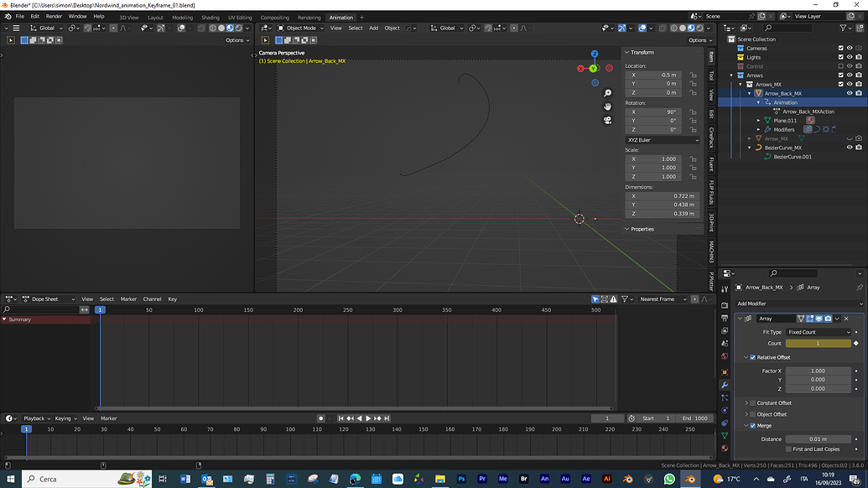868x488 pixels.
Task: Click the Blender logo menu icon
Action: click(x=8, y=17)
